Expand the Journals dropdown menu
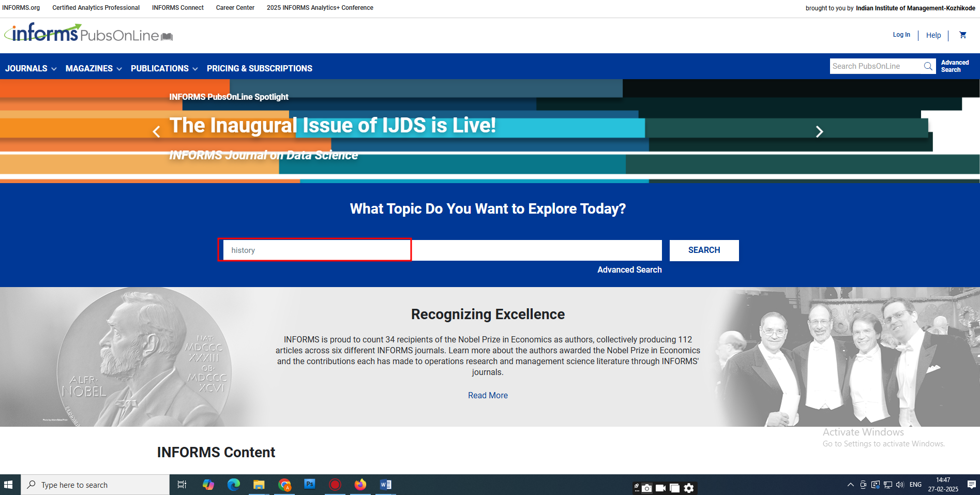Image resolution: width=980 pixels, height=495 pixels. click(x=31, y=68)
